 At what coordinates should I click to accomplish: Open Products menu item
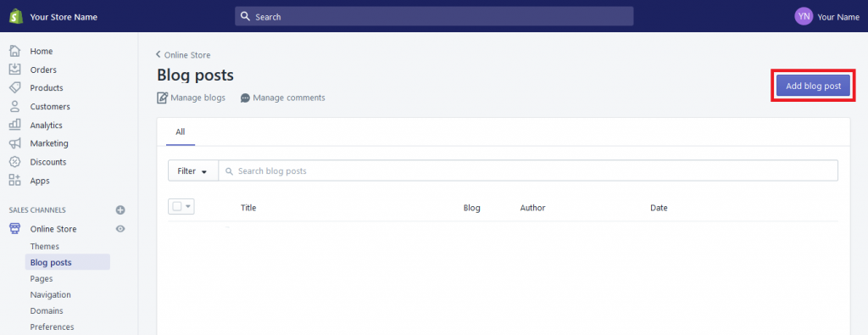click(47, 87)
